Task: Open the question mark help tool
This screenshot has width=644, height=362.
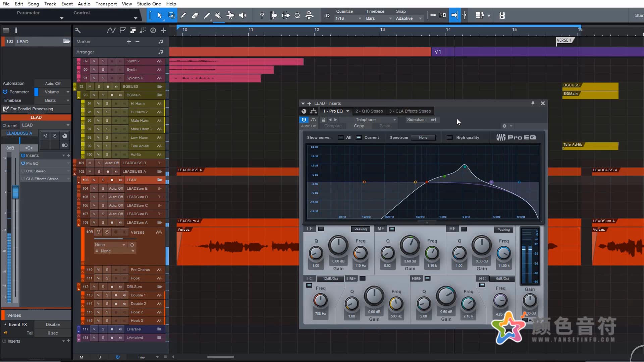Action: [262, 15]
